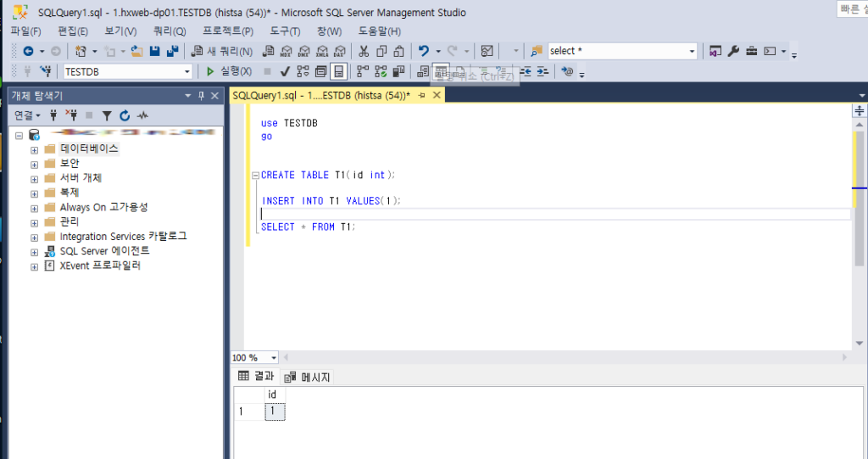Click the 실행(X) execute button
This screenshot has width=868, height=459.
coord(229,71)
